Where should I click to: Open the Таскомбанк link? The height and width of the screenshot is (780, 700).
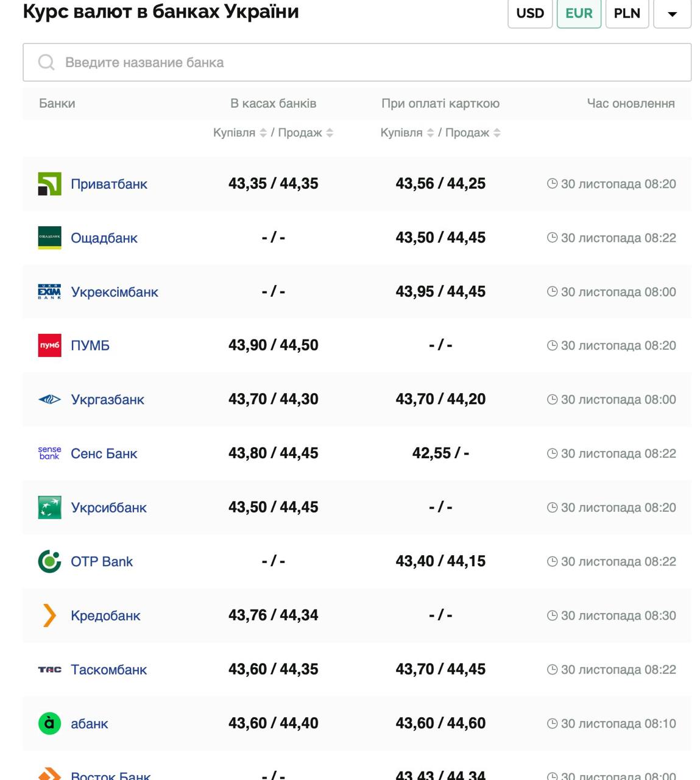pyautogui.click(x=108, y=670)
